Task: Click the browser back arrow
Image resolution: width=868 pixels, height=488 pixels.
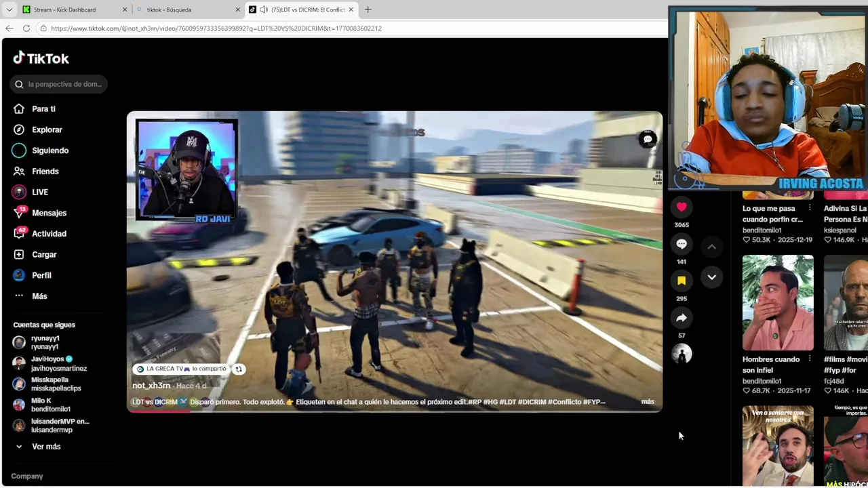Action: pyautogui.click(x=9, y=28)
